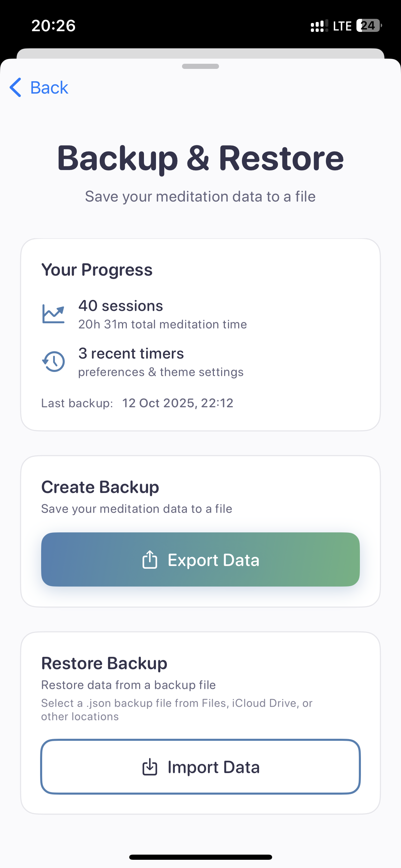
Task: Tap the Backup & Restore title
Action: [200, 158]
